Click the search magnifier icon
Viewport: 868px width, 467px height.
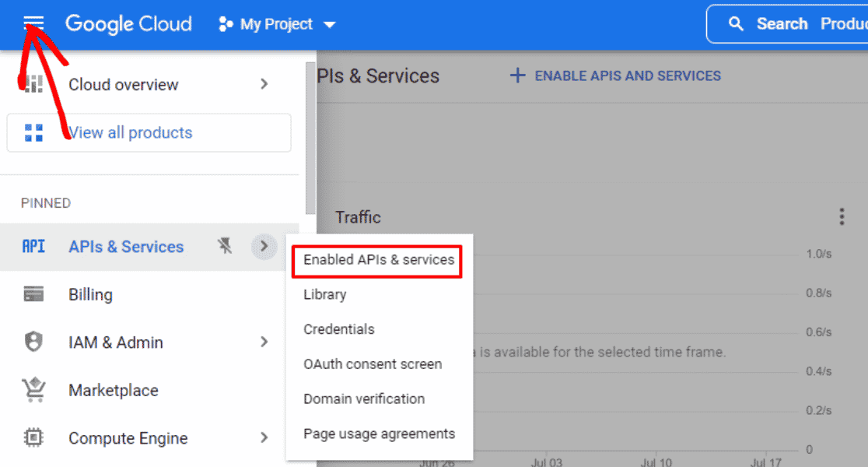tap(736, 24)
